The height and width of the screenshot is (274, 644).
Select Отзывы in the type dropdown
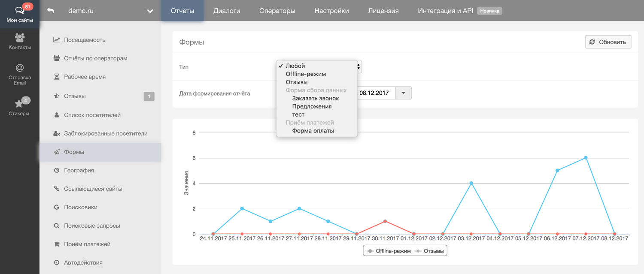317,82
